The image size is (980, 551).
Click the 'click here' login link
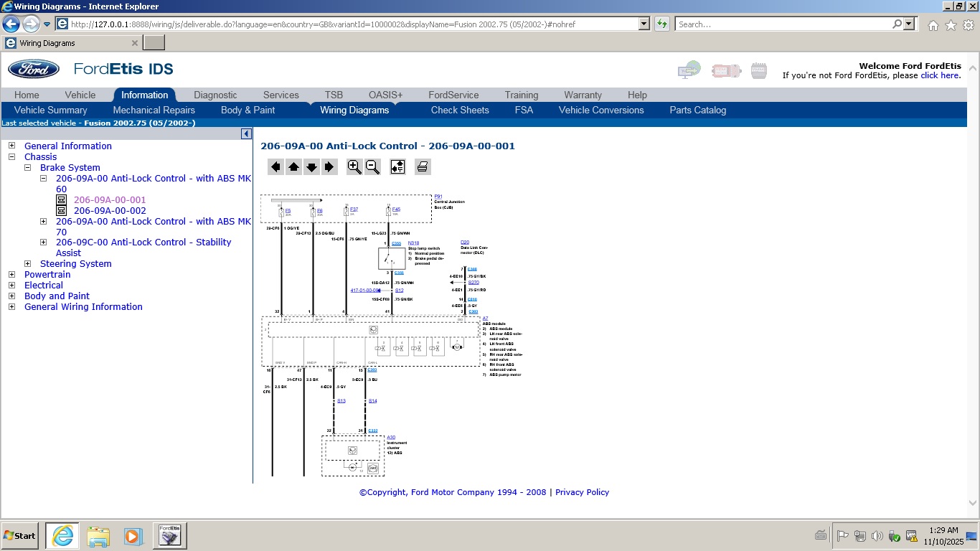point(940,75)
